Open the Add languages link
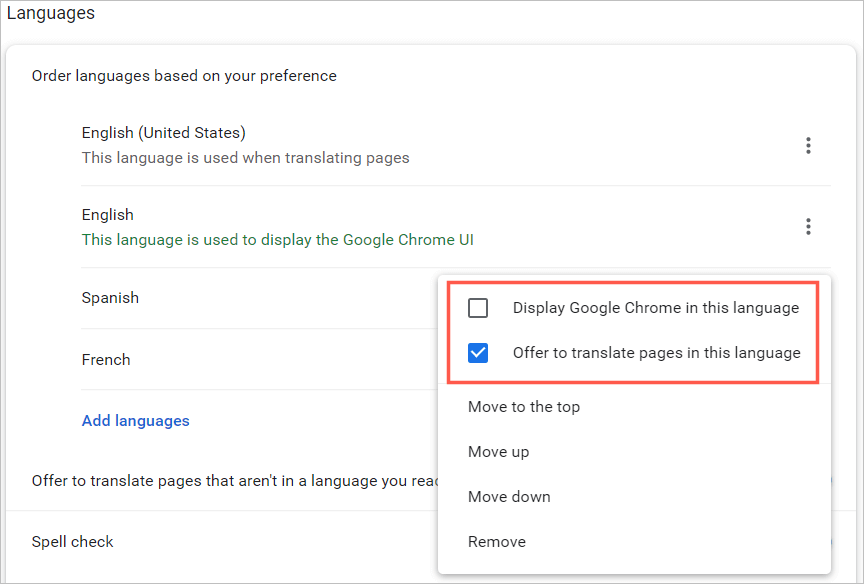The width and height of the screenshot is (864, 584). tap(135, 421)
